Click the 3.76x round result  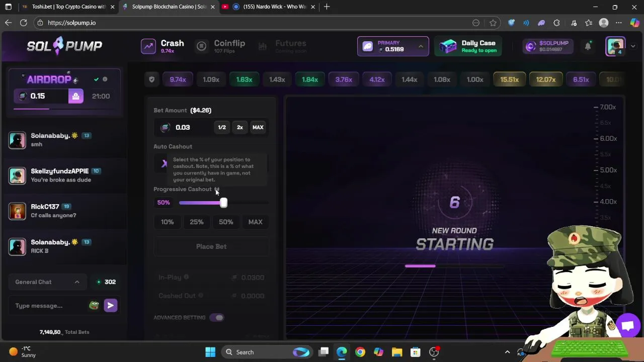[x=344, y=79]
